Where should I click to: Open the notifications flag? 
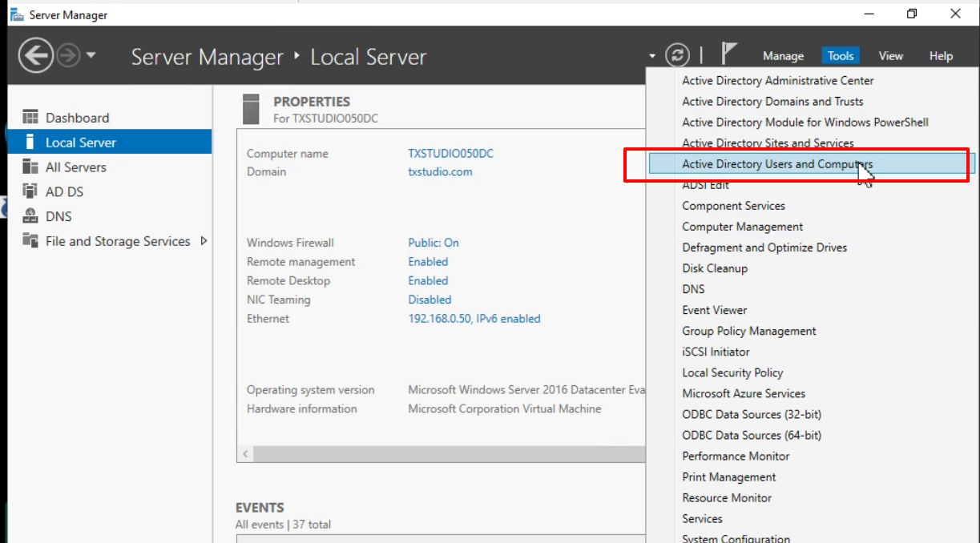click(729, 54)
